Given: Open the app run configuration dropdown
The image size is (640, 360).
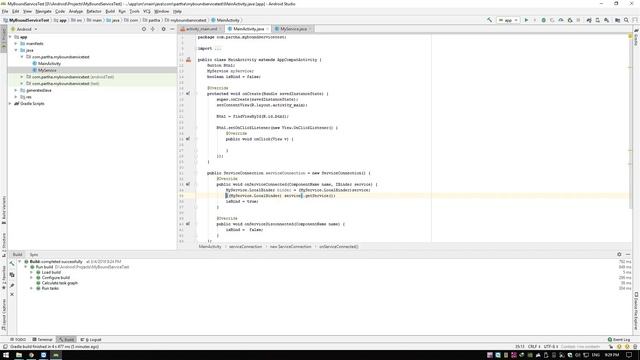Looking at the screenshot, I should (508, 20).
